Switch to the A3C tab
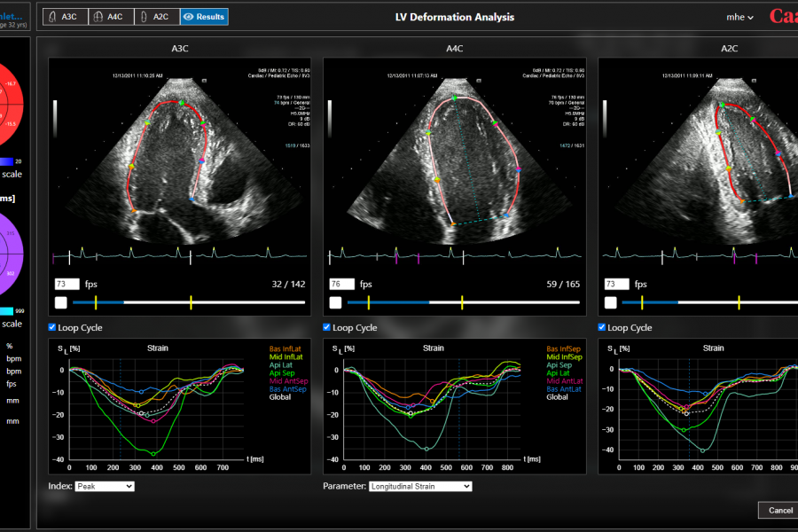The height and width of the screenshot is (532, 798). (65, 17)
